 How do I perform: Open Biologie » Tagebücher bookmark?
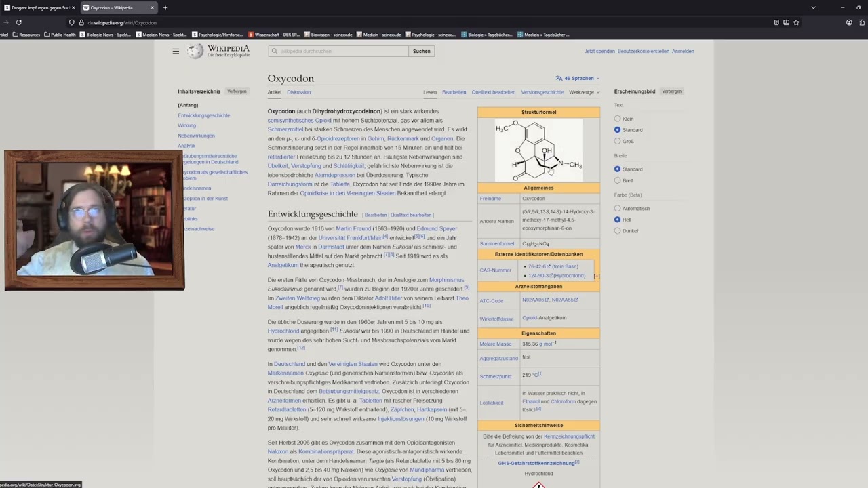[487, 35]
